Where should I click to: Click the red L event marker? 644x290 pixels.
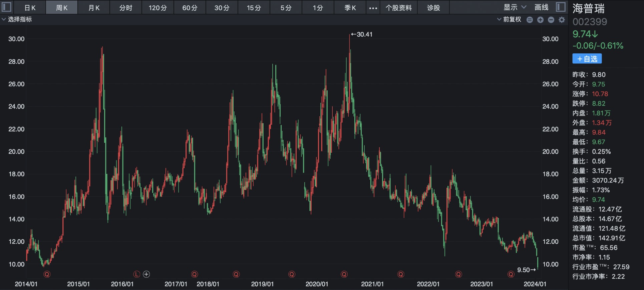click(x=136, y=274)
